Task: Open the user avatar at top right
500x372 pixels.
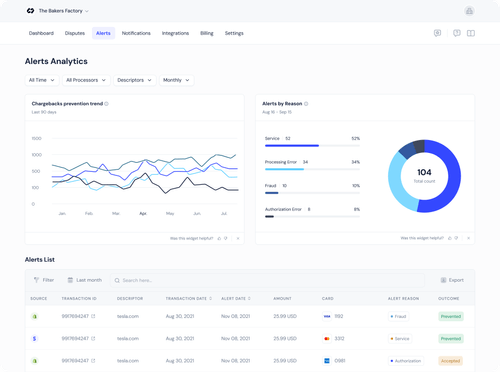Action: (469, 11)
